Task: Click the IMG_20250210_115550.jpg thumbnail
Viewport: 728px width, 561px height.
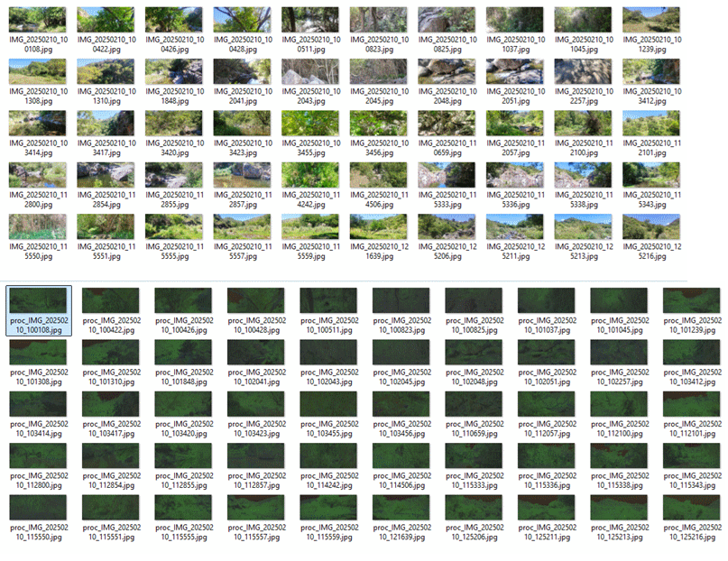Action: [x=37, y=226]
